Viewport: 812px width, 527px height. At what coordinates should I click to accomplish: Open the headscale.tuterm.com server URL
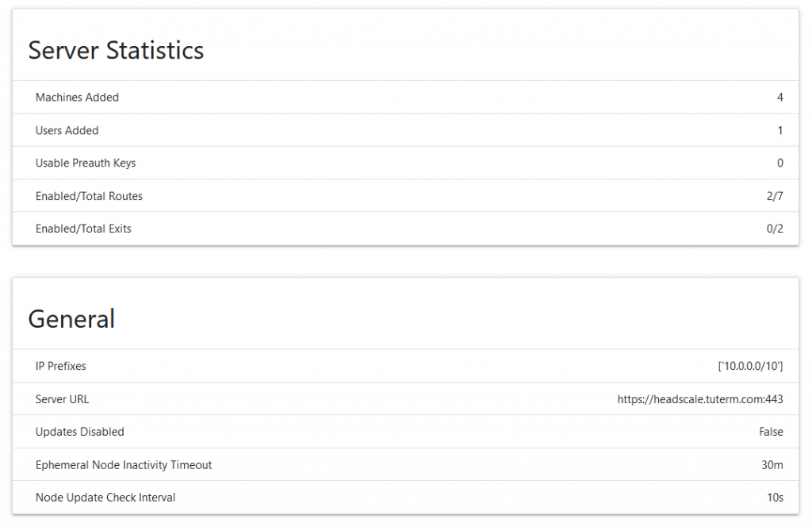(700, 399)
